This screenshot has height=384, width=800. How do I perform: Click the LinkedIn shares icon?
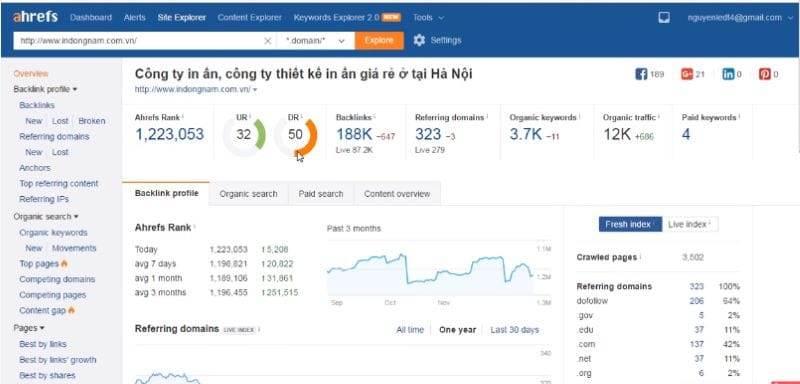728,74
